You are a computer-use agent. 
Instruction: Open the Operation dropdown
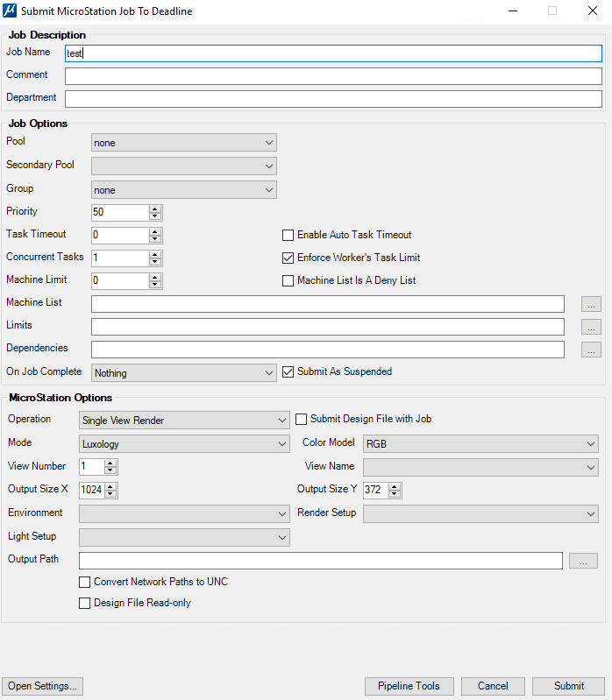184,421
